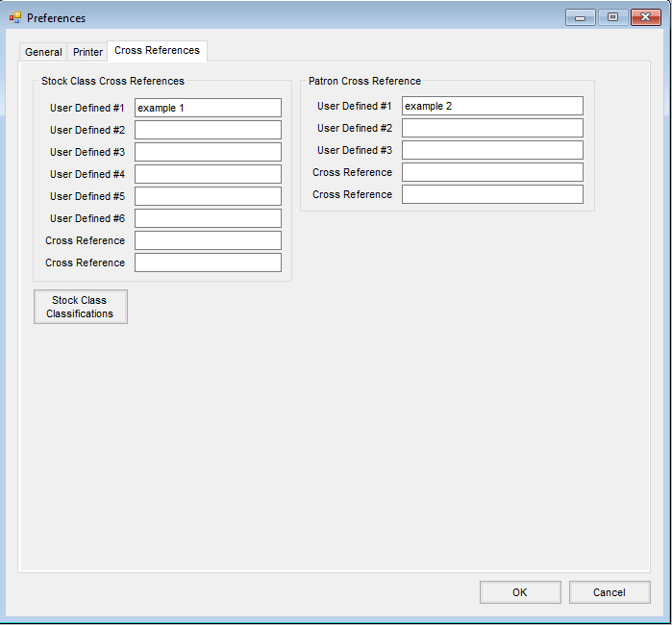Image resolution: width=672 pixels, height=625 pixels.
Task: Click Stock Class User Defined #5 input
Action: point(208,196)
